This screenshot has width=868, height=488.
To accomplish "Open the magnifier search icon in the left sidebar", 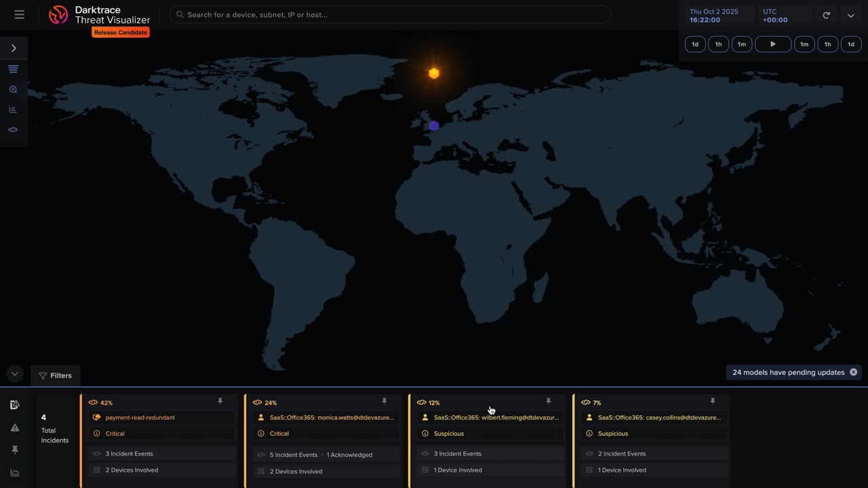I will (x=14, y=89).
